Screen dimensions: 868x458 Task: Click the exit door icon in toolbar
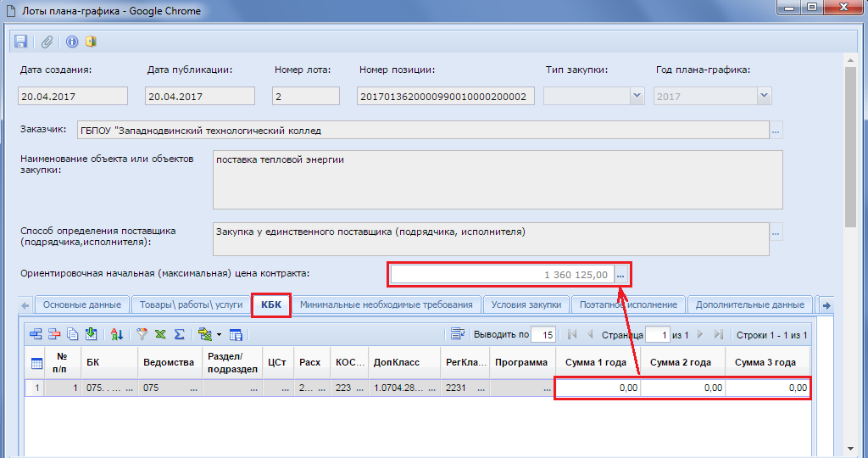[91, 42]
